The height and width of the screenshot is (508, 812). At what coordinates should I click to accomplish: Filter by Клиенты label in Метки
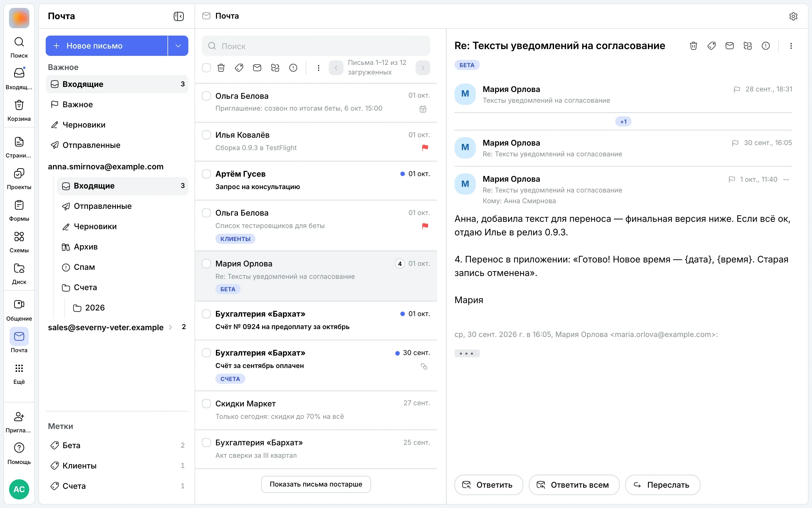tap(117, 466)
